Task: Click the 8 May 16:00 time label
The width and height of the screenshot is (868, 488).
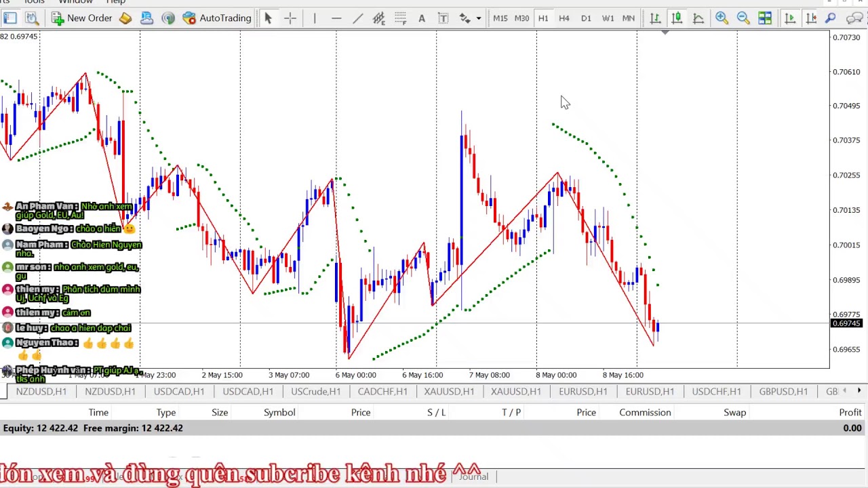Action: tap(623, 375)
